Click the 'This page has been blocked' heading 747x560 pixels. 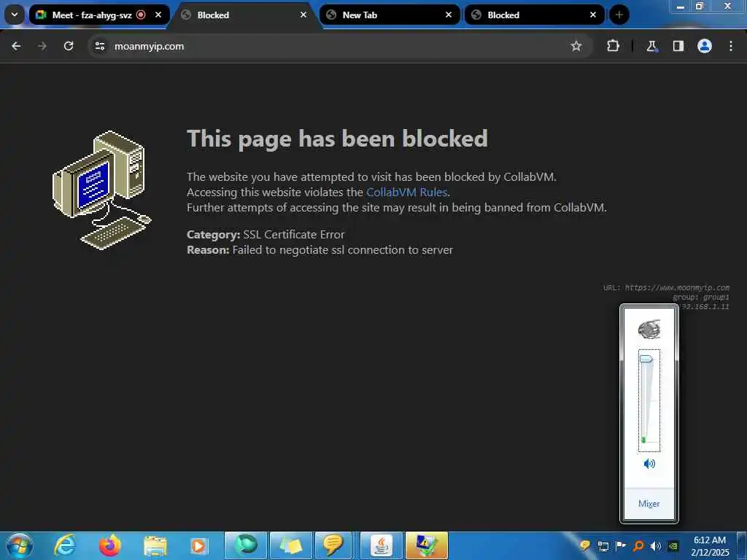point(337,139)
